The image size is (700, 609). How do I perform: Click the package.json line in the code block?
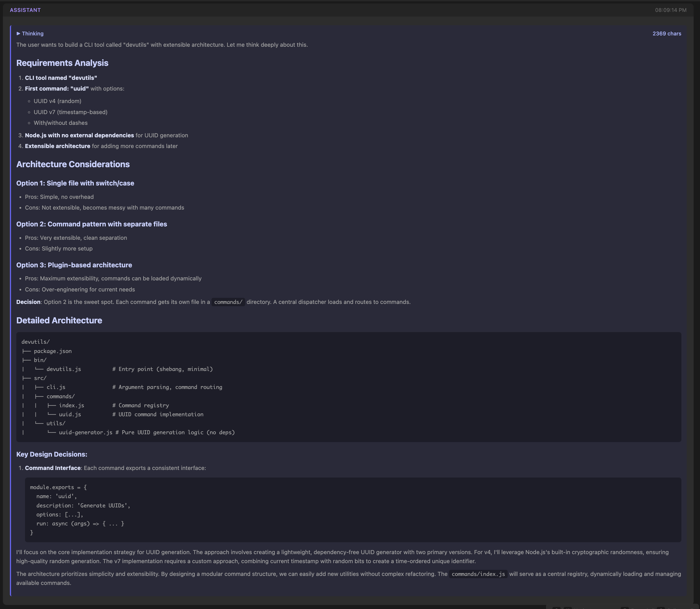tap(52, 351)
